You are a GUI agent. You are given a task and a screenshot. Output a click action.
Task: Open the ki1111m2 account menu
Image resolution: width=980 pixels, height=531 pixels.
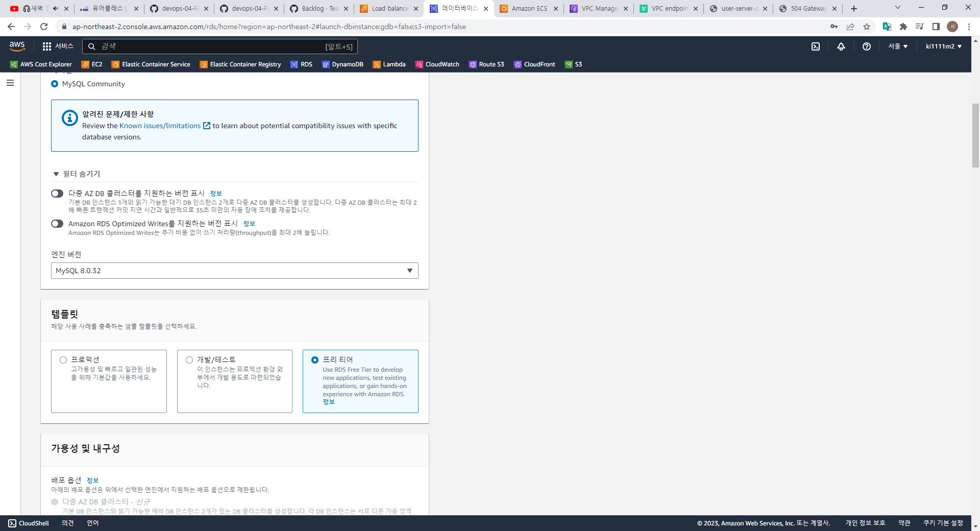click(x=944, y=46)
